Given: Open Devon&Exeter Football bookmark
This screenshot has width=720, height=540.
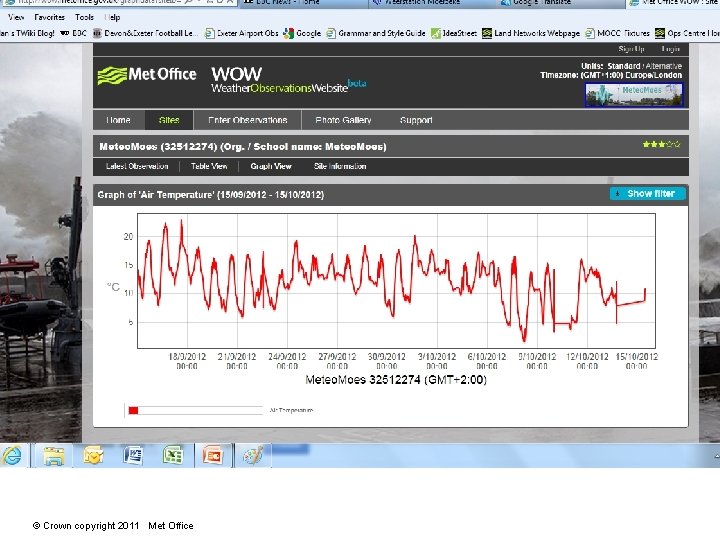Looking at the screenshot, I should 145,33.
